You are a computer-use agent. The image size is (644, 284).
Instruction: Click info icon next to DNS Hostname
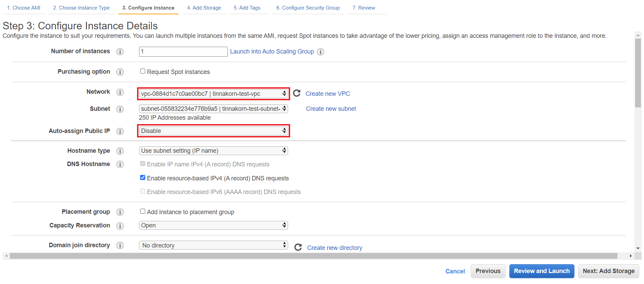(x=120, y=164)
